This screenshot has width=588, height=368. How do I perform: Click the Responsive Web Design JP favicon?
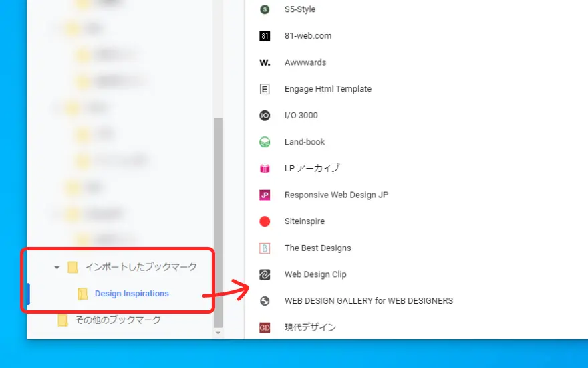point(265,195)
